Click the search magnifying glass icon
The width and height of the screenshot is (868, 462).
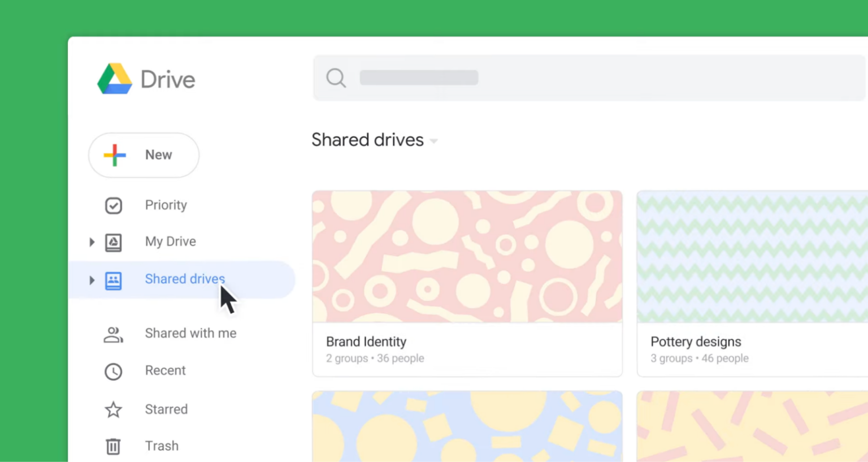(336, 77)
